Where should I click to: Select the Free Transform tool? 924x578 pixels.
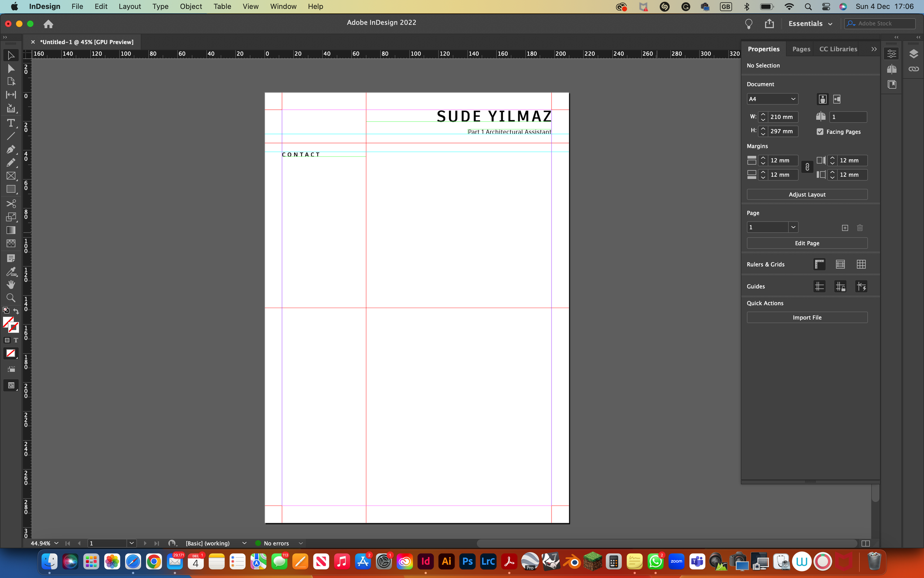coord(11,217)
